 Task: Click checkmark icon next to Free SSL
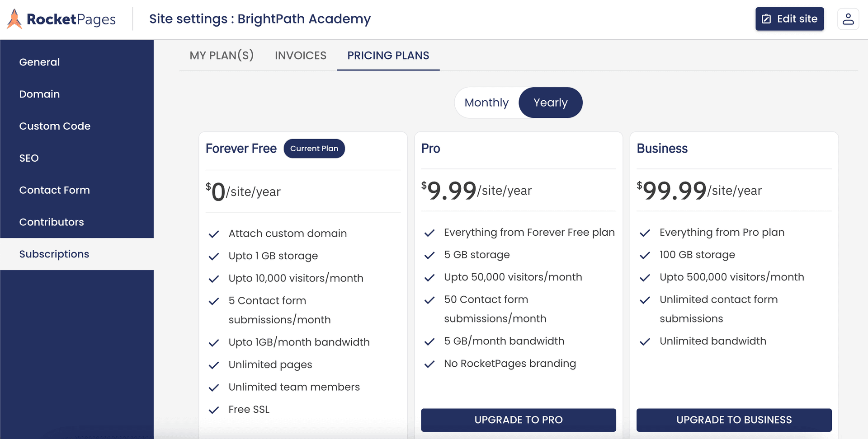coord(214,410)
